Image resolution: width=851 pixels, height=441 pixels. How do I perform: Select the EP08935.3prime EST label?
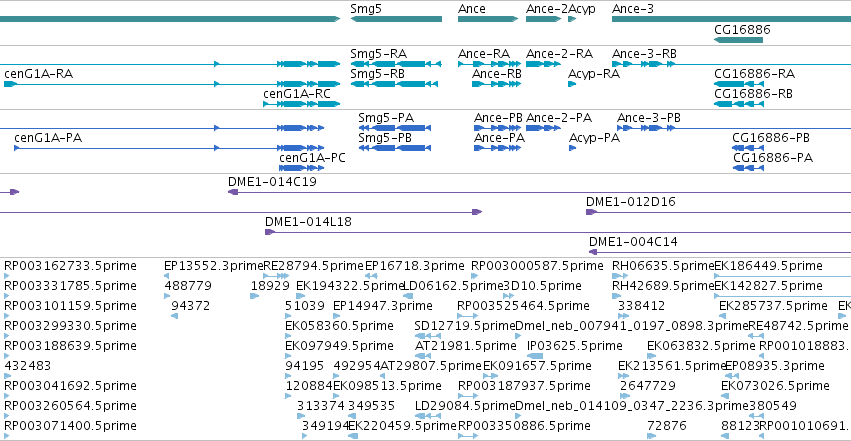tap(774, 366)
